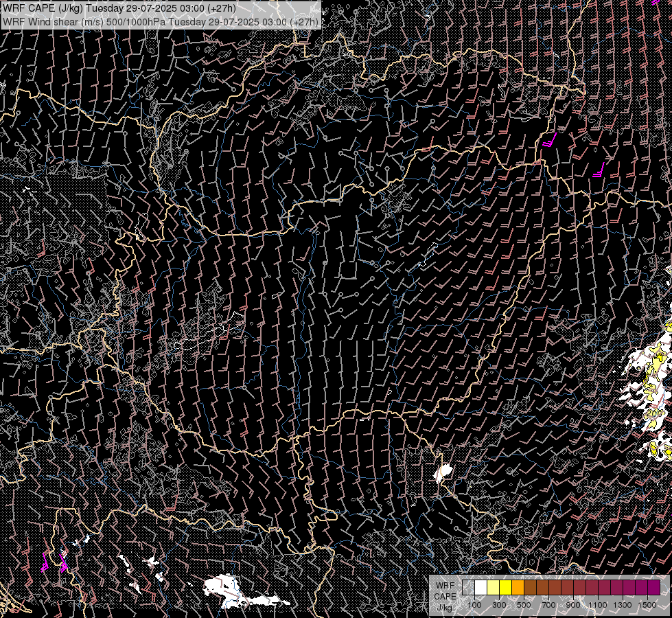This screenshot has height=618, width=672.
Task: Click the legend value 1500
Action: 647,605
